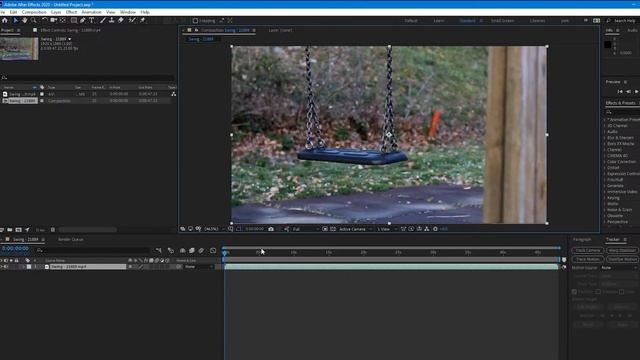Click the new composition icon in the Project panel
640x360 pixels.
(18, 230)
